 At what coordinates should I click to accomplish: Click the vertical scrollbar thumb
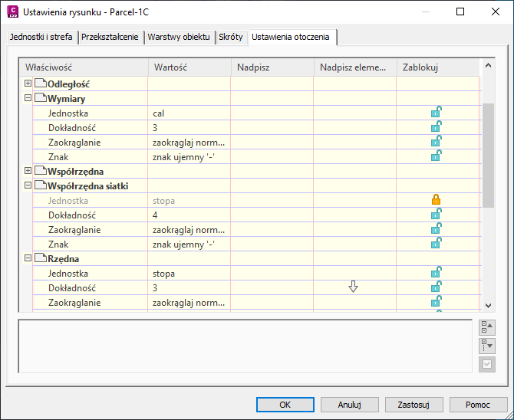tap(488, 153)
